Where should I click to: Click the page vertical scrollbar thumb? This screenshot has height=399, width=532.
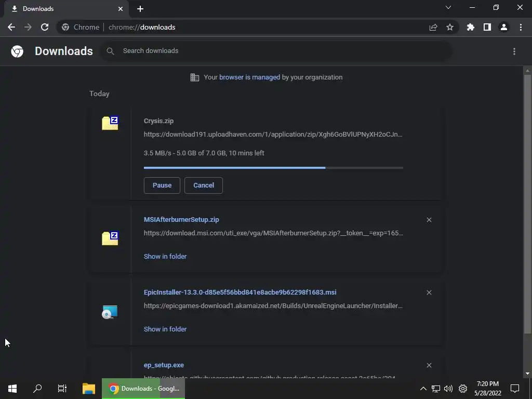tap(527, 204)
